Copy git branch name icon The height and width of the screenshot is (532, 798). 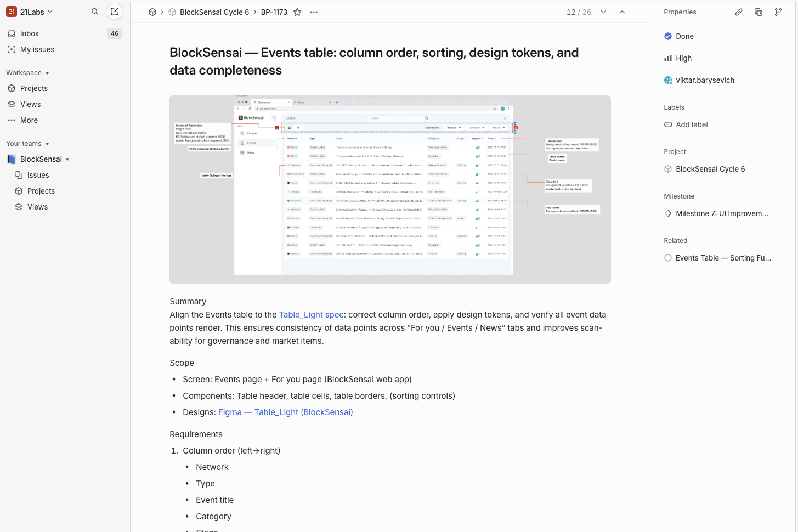(778, 12)
